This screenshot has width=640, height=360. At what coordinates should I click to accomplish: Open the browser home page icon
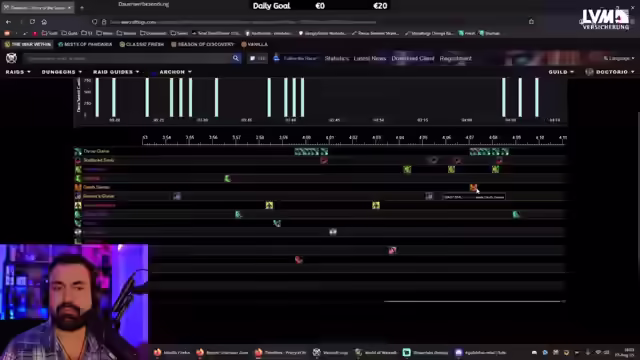tap(44, 22)
